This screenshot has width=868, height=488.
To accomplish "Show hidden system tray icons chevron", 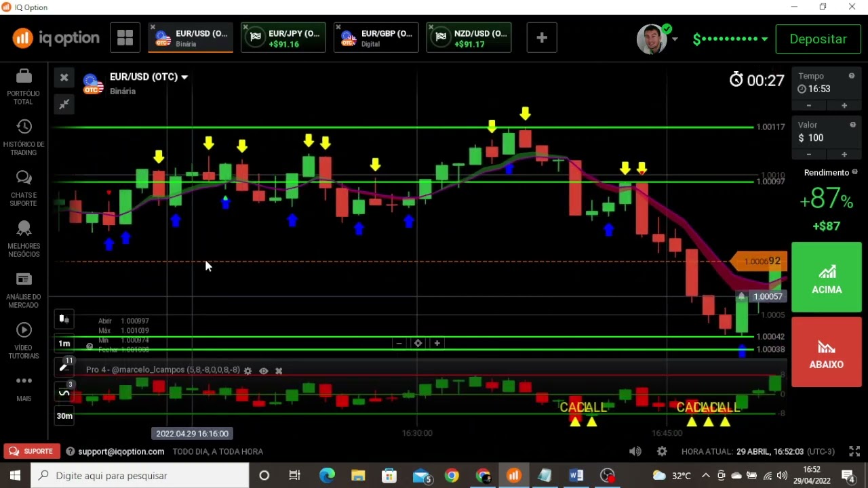I will 706,476.
